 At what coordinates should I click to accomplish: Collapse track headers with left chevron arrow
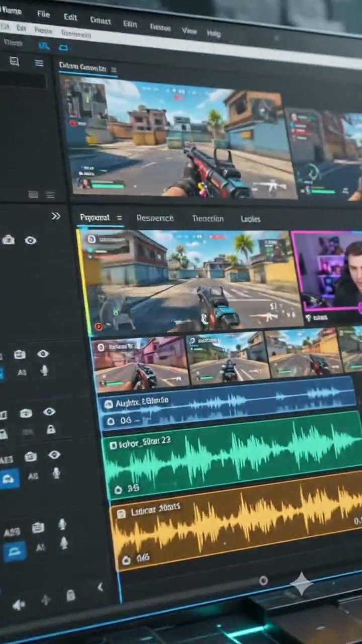tap(100, 587)
